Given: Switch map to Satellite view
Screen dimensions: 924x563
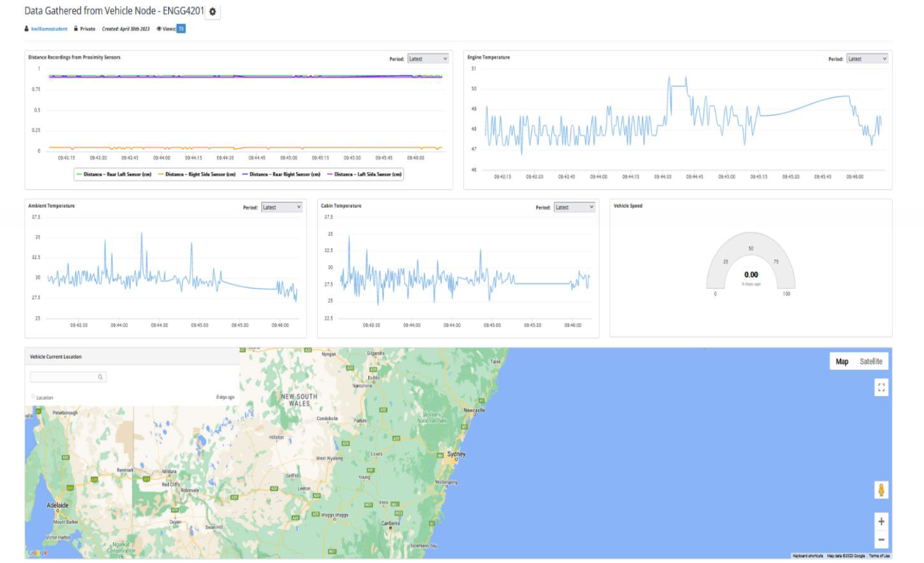Looking at the screenshot, I should 871,362.
